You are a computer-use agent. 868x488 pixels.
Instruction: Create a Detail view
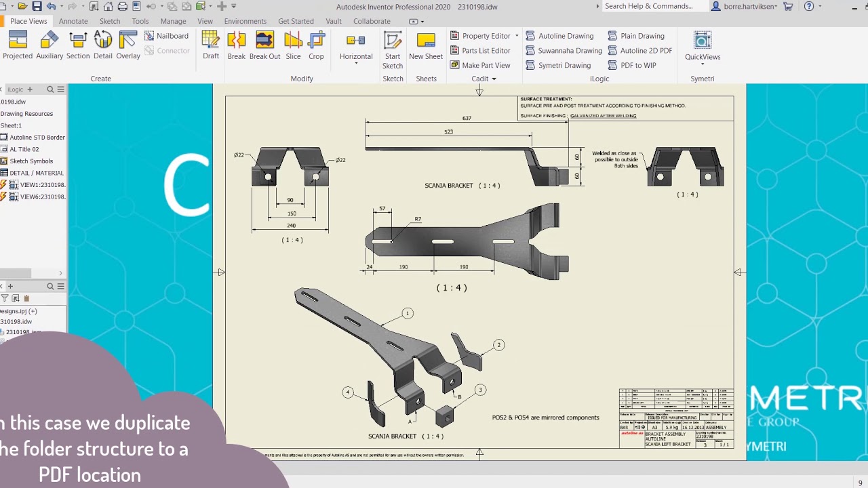point(103,45)
